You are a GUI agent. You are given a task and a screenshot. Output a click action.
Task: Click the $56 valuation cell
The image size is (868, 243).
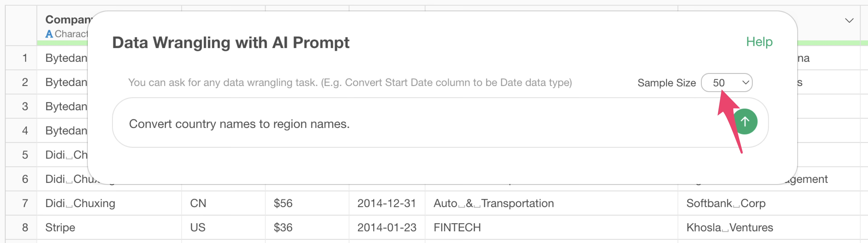coord(283,204)
